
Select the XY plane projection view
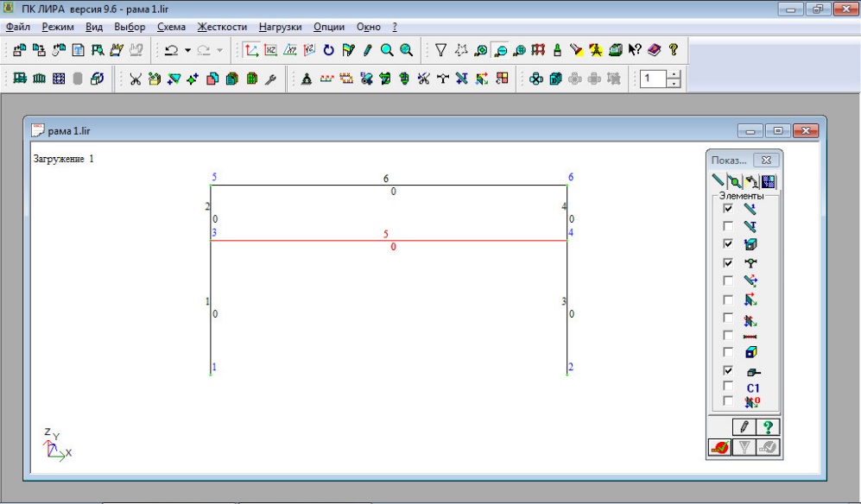(290, 50)
